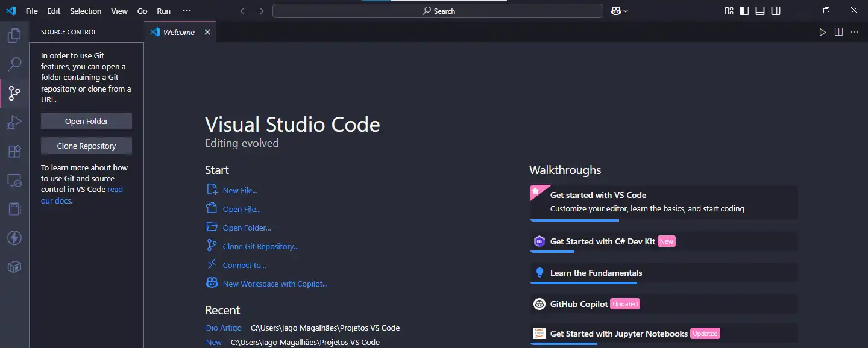This screenshot has width=868, height=348.
Task: Click the GitHub Copilot walkthrough icon
Action: (539, 304)
